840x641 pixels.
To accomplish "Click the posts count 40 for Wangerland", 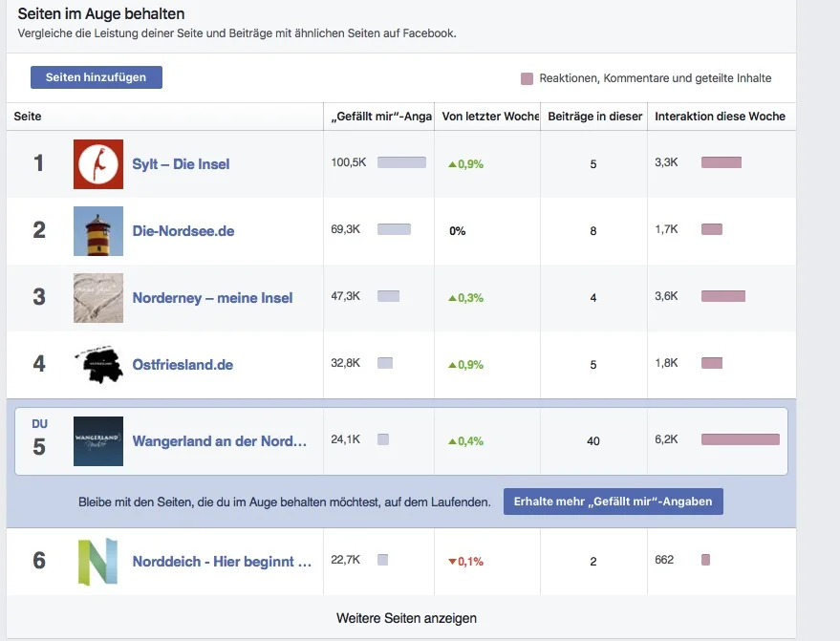I will [x=593, y=441].
